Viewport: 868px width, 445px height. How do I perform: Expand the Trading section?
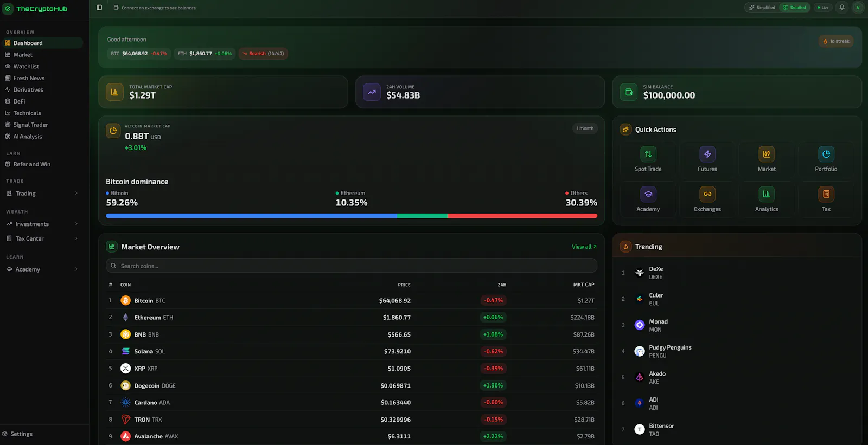[42, 194]
